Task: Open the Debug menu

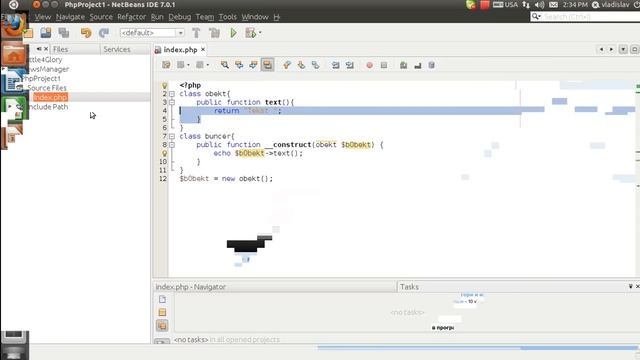Action: click(180, 17)
